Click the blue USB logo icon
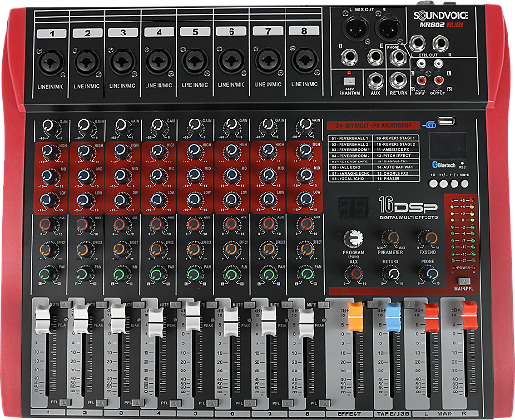This screenshot has height=420, width=515. click(x=429, y=125)
